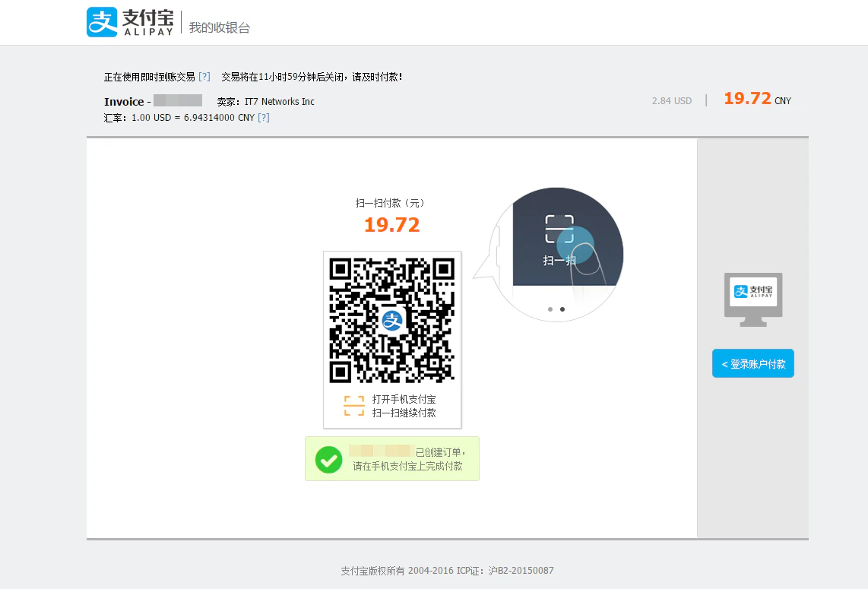Open the help link next to 即时到账交易

[204, 77]
